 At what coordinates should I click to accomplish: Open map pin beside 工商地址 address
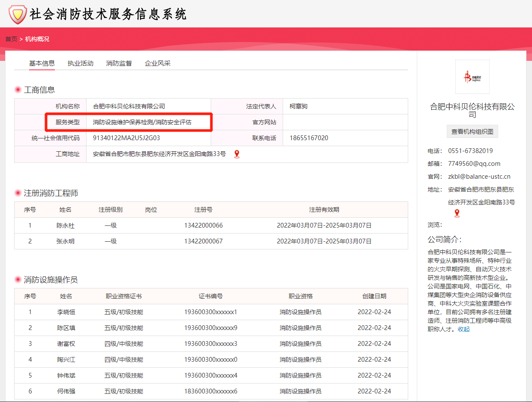pyautogui.click(x=237, y=154)
